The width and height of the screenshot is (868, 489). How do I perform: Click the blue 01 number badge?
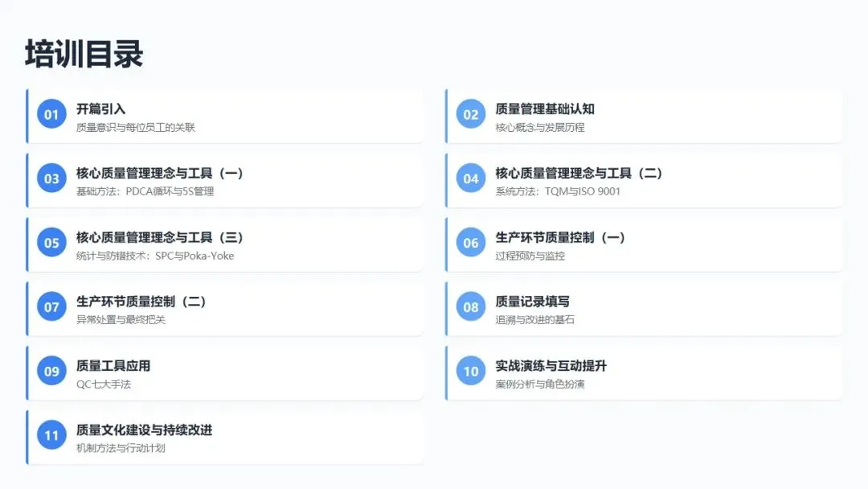[x=51, y=114]
